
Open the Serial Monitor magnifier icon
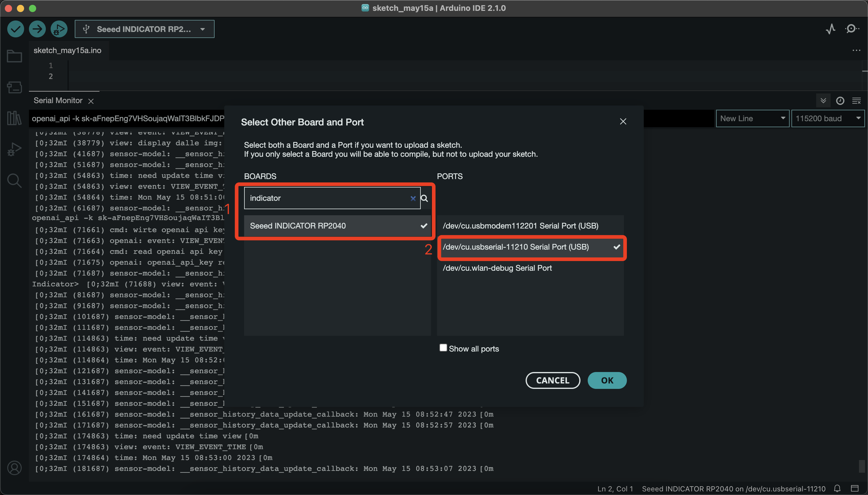(x=852, y=29)
